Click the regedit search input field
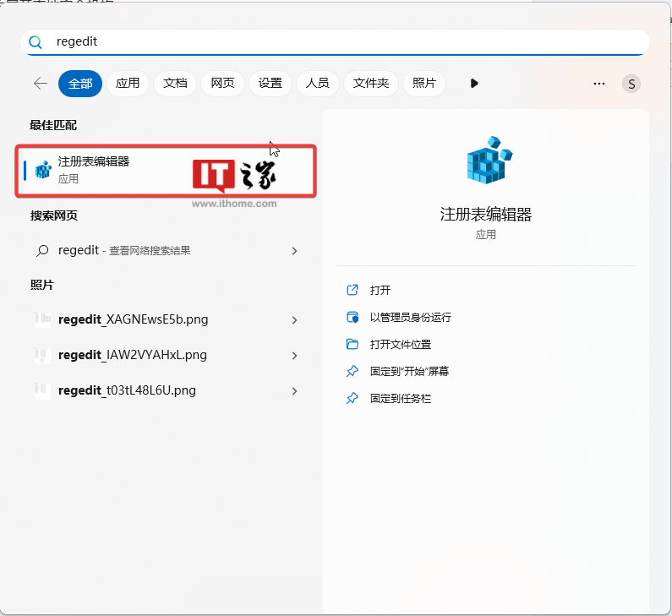This screenshot has height=616, width=672. 338,42
